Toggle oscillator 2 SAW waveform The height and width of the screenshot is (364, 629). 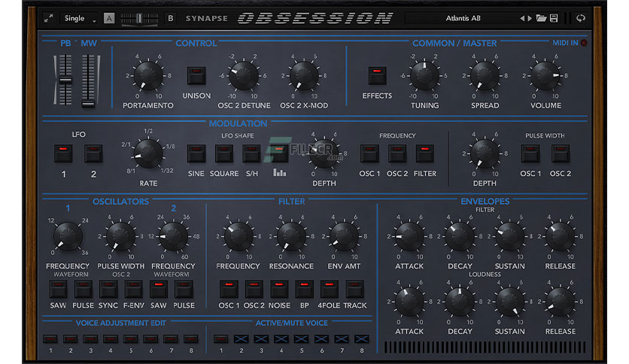[159, 289]
